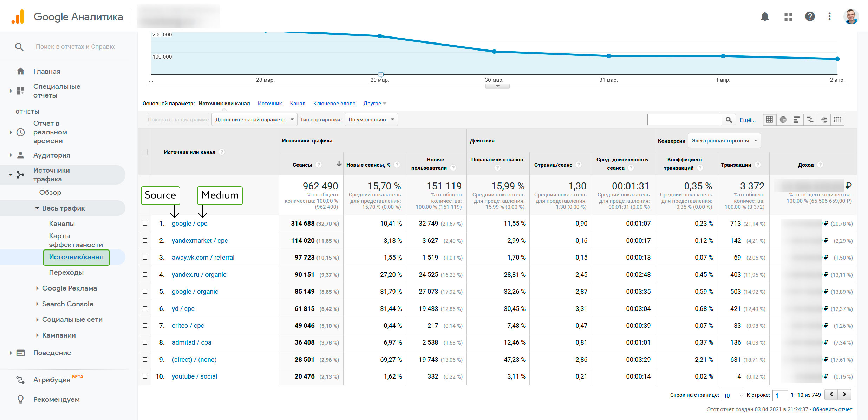868x420 pixels.
Task: Check the yd / cpc row checkbox
Action: pos(145,309)
